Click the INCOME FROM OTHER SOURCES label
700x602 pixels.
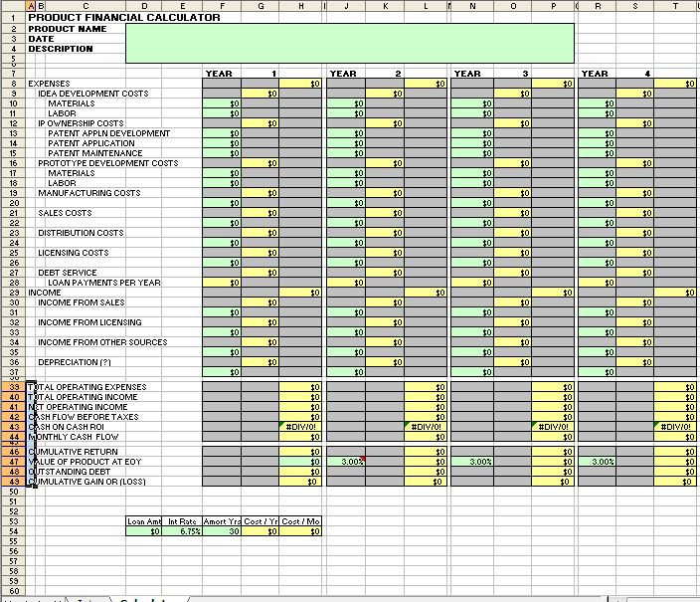point(102,342)
